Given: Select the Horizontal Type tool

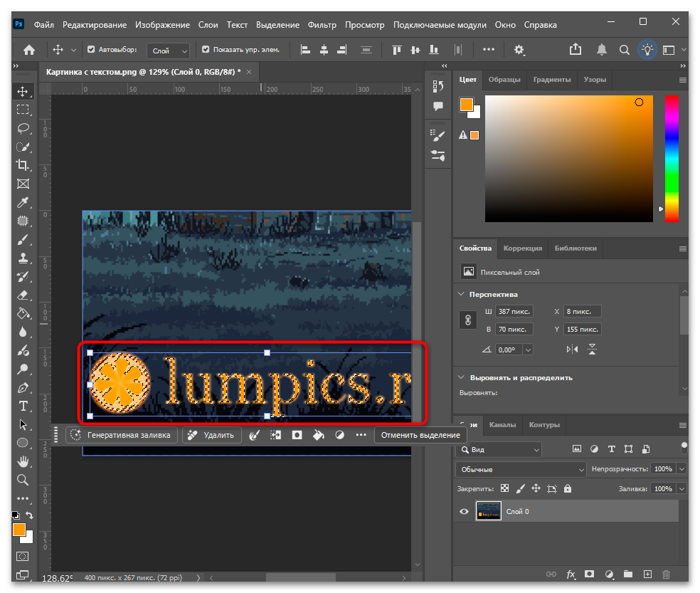Looking at the screenshot, I should pos(23,406).
